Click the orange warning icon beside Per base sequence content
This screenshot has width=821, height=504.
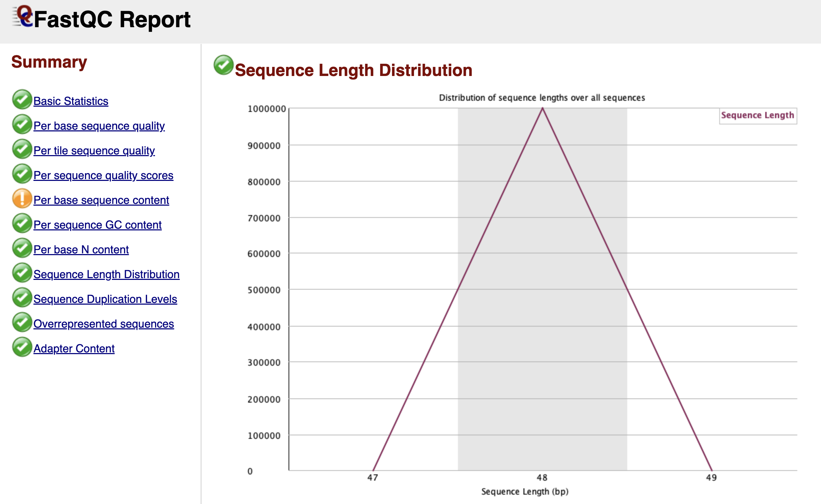click(x=21, y=198)
